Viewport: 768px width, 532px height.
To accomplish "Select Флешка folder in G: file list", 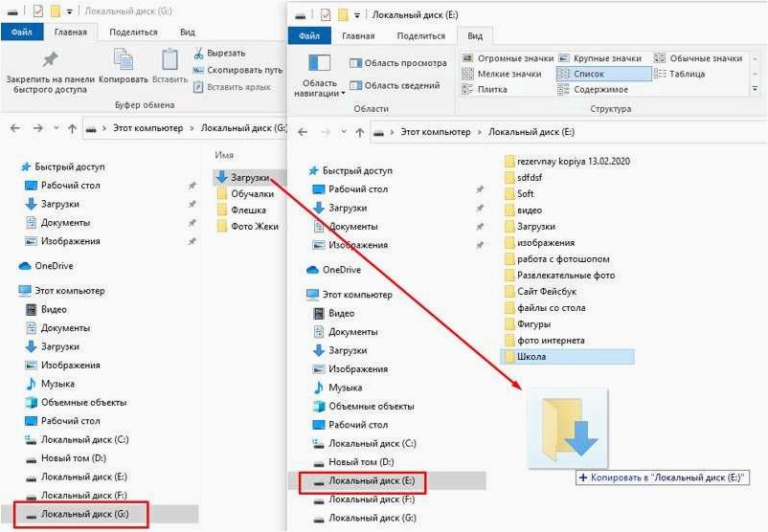I will [241, 211].
